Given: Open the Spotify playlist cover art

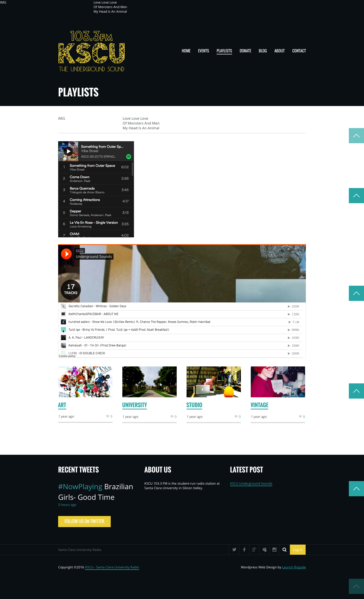Looking at the screenshot, I should 68,151.
